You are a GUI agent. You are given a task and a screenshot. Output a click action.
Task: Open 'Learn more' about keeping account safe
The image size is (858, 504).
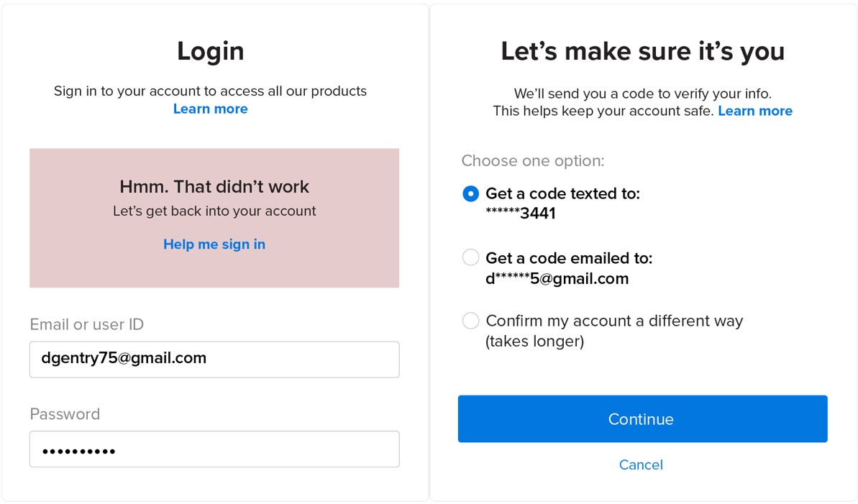pyautogui.click(x=755, y=111)
